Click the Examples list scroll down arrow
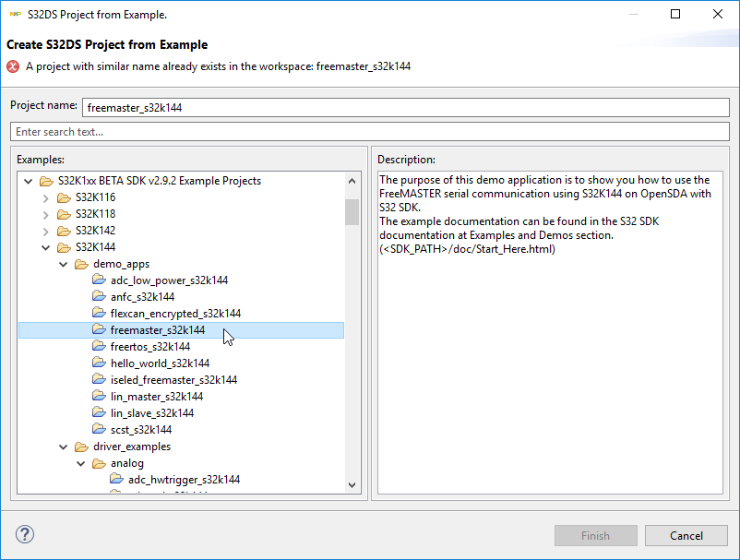Screen dimensions: 740x560 pyautogui.click(x=352, y=484)
